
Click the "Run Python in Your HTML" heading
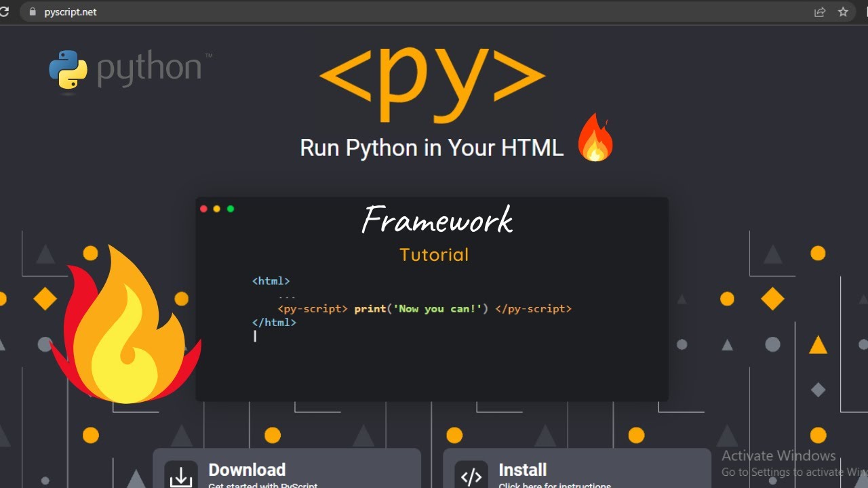click(x=432, y=148)
